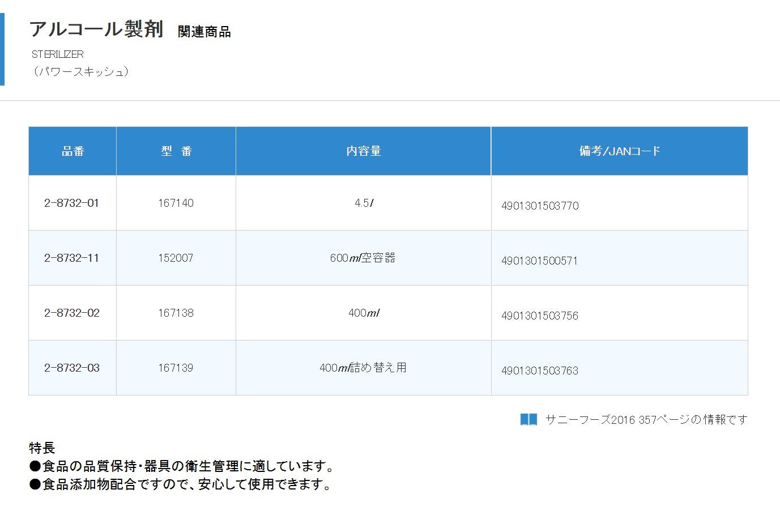Click the 品番 column header
Viewport: 780px width, 532px height.
pyautogui.click(x=73, y=151)
